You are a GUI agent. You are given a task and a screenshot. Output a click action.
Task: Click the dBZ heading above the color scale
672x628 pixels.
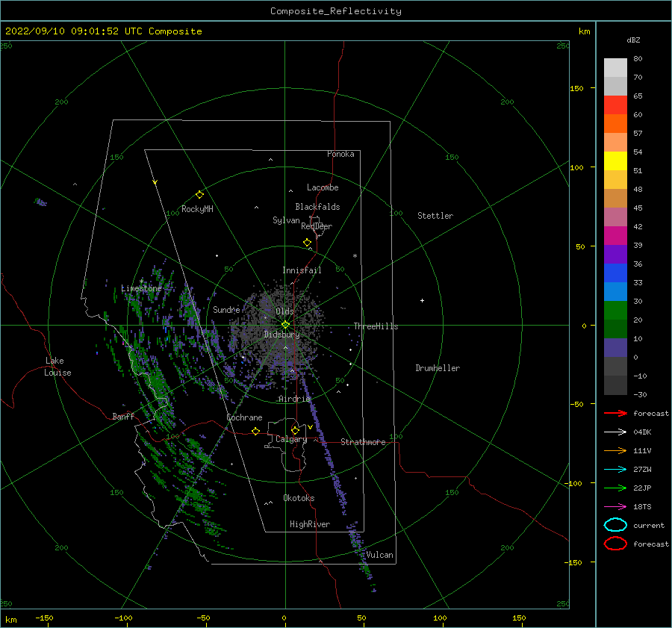pyautogui.click(x=633, y=40)
